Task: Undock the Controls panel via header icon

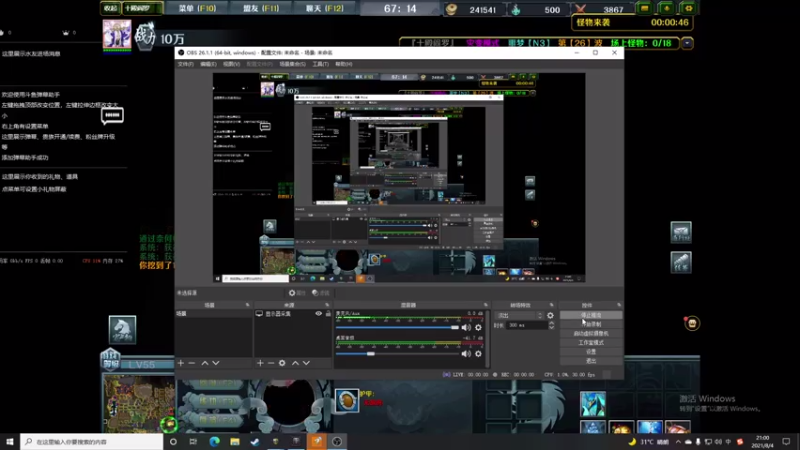Action: click(x=619, y=305)
